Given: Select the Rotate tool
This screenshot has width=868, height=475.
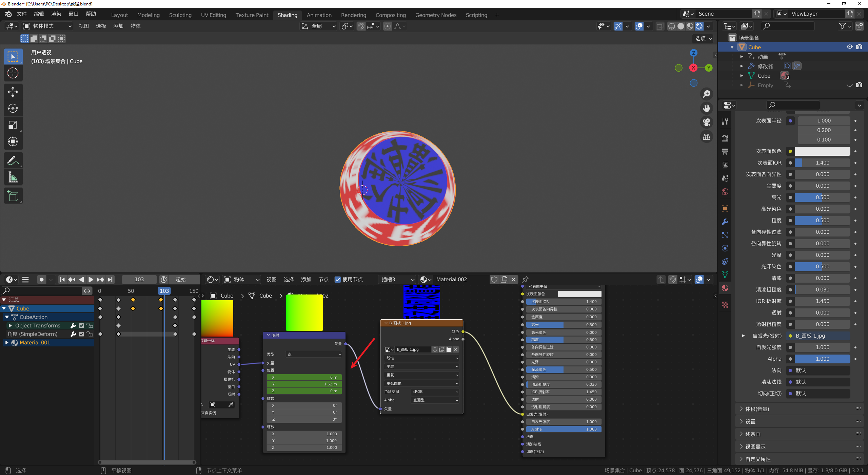Looking at the screenshot, I should 13,109.
